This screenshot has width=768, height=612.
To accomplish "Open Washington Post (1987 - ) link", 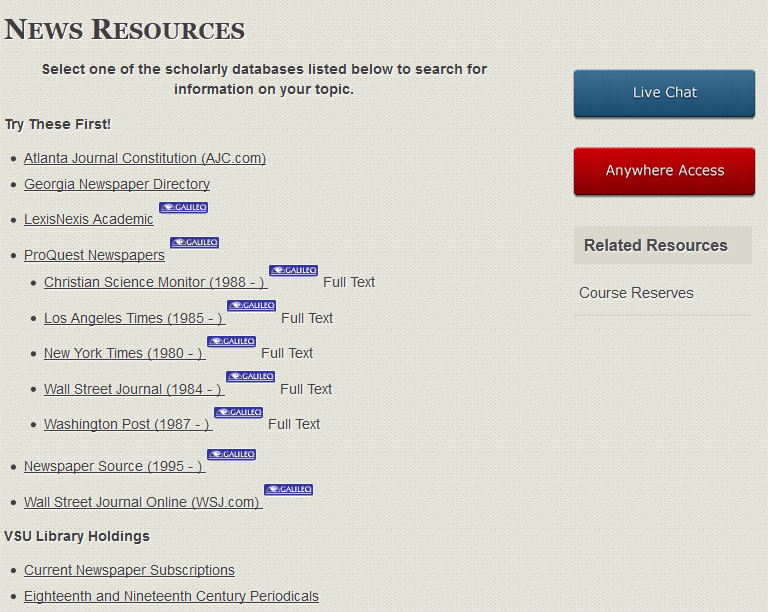I will [x=128, y=424].
